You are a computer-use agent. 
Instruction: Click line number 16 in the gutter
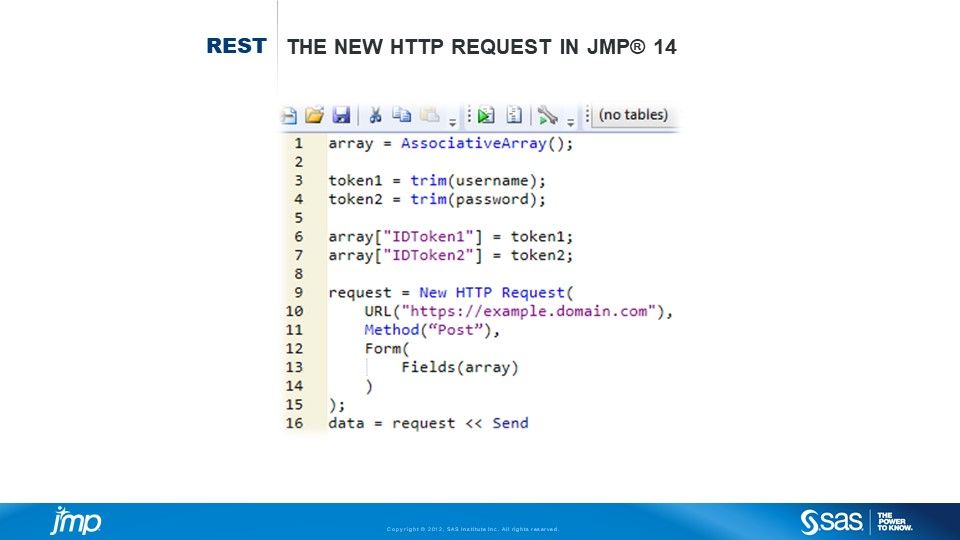coord(294,423)
